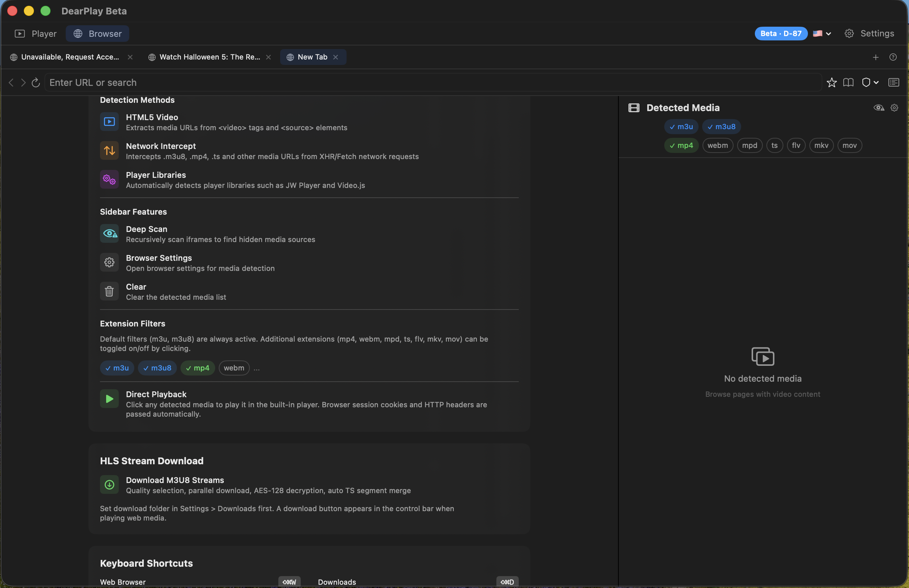Enable the mov extension filter
909x588 pixels.
tap(849, 145)
